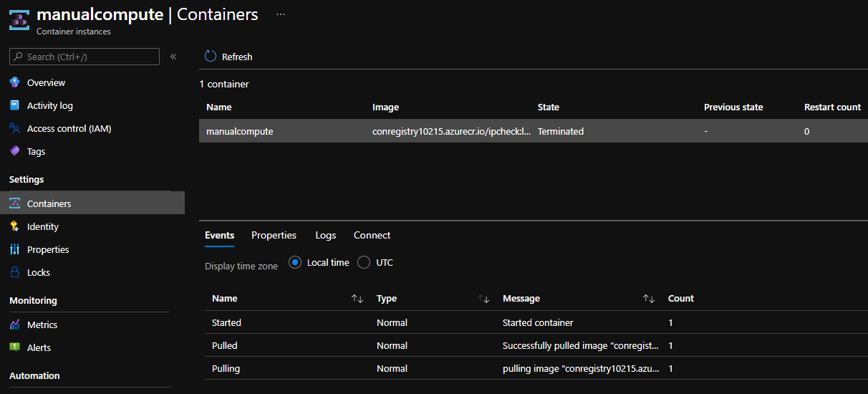Screen dimensions: 868x394
Task: Switch to the Logs tab
Action: [x=325, y=235]
